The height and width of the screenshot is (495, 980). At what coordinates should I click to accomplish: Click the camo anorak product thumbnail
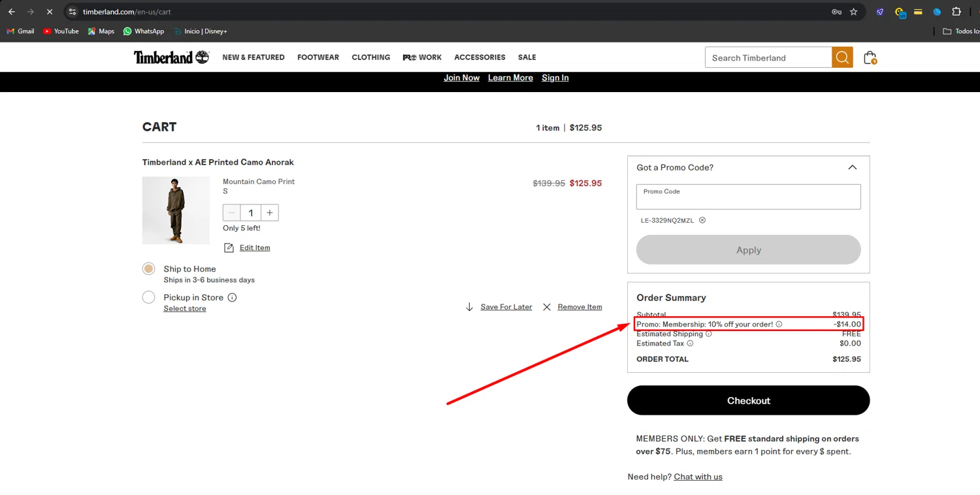(176, 210)
